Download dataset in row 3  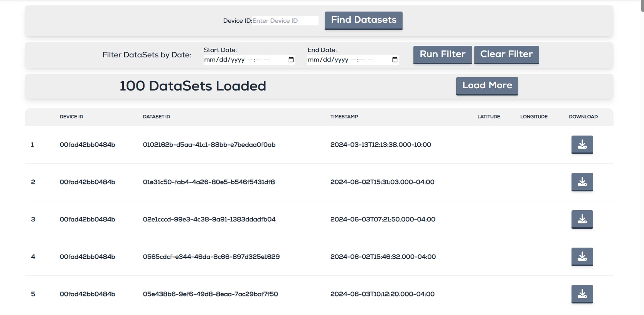coord(582,219)
